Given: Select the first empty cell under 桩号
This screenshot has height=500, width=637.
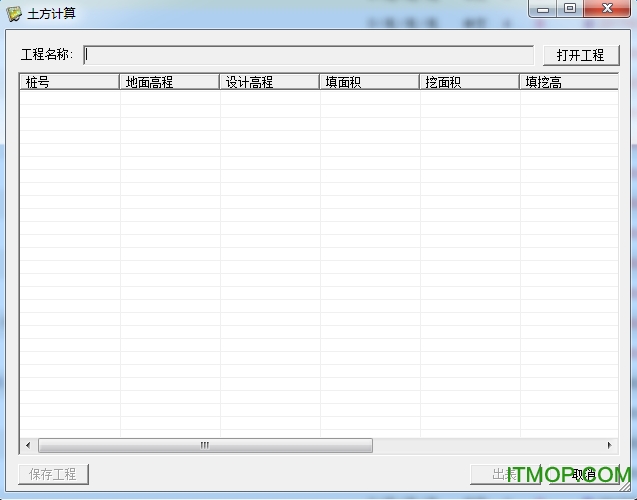Looking at the screenshot, I should (x=69, y=98).
